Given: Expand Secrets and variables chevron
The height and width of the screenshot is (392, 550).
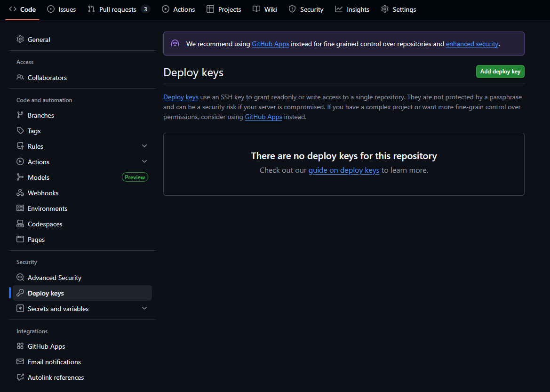Looking at the screenshot, I should [x=144, y=309].
